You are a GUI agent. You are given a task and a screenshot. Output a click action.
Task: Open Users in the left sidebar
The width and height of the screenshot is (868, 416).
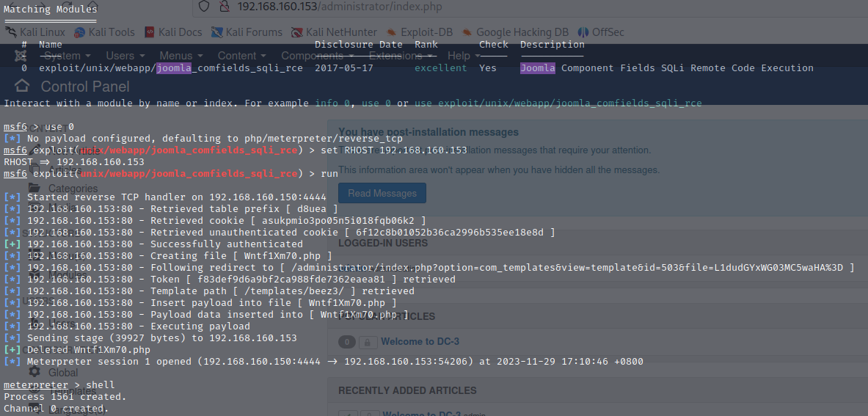[62, 323]
